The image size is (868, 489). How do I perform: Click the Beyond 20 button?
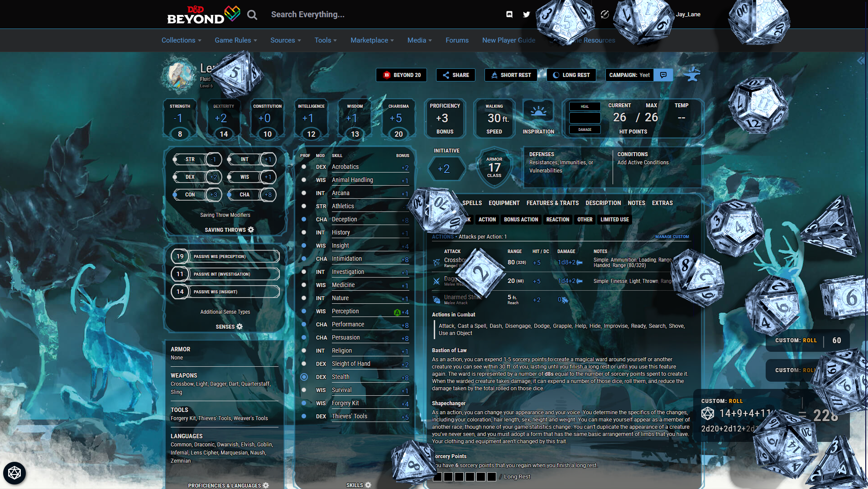pyautogui.click(x=401, y=75)
